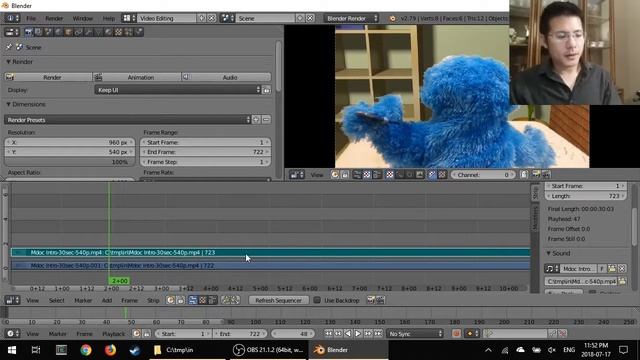640x360 pixels.
Task: Open the Particles properties tab icon
Action: point(128,32)
